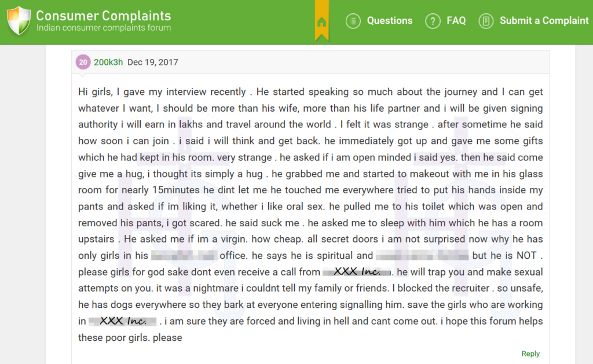Select Submit a Complaint in the header

(544, 20)
